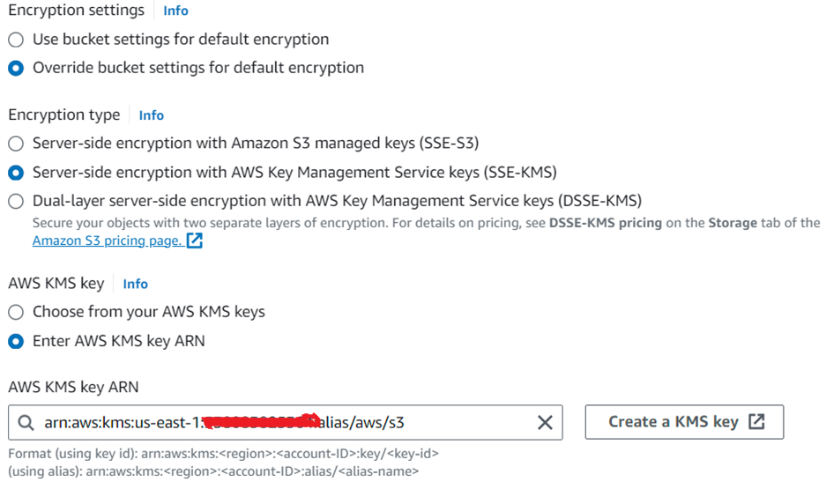Click external link icon after S3 pricing page
Viewport: 826px width, 504px height.
point(195,241)
